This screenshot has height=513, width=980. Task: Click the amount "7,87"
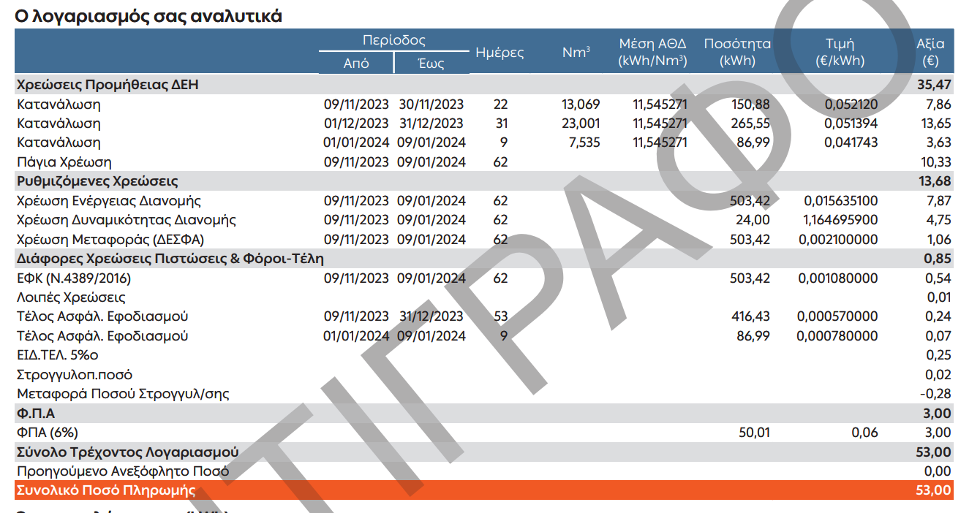pyautogui.click(x=938, y=201)
